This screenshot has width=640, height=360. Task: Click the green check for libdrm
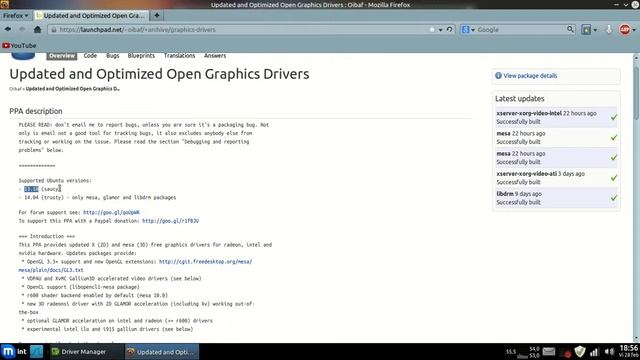point(613,198)
